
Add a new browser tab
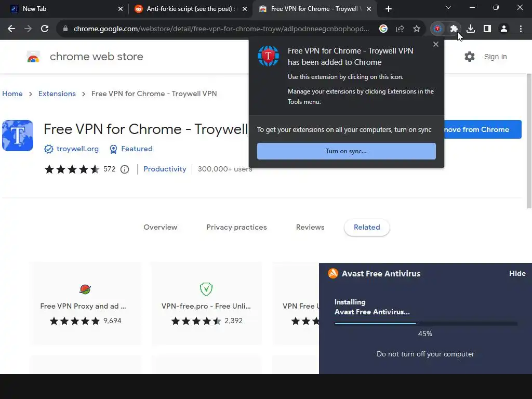389,9
